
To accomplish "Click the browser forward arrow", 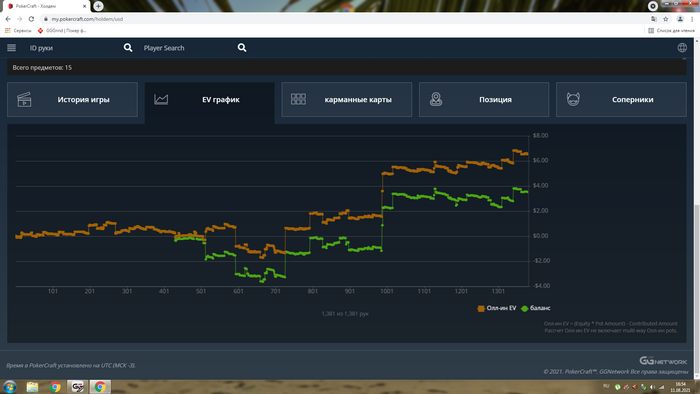I will click(20, 19).
